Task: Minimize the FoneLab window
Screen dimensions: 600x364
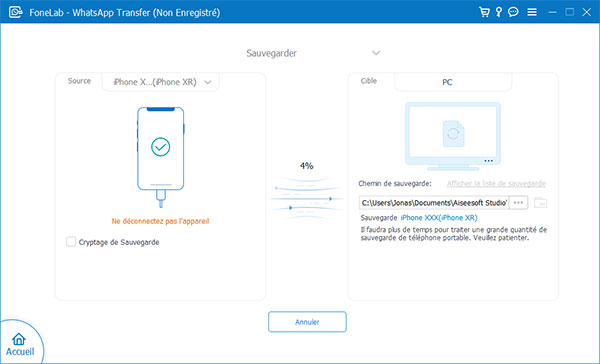Action: tap(553, 12)
